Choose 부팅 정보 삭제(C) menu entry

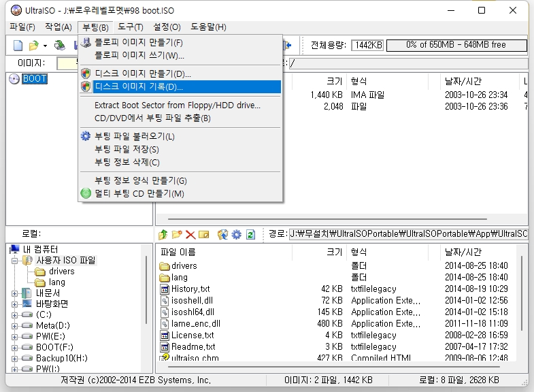(x=180, y=162)
